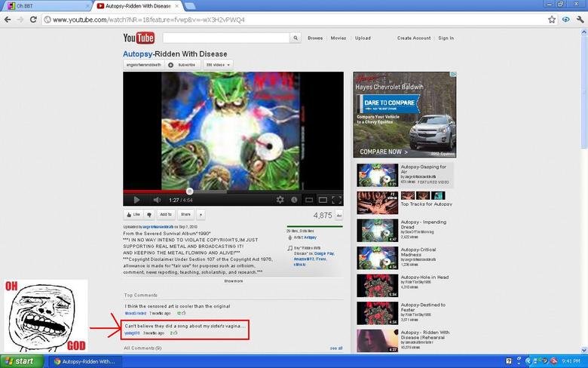Enter fullscreen video mode

337,200
